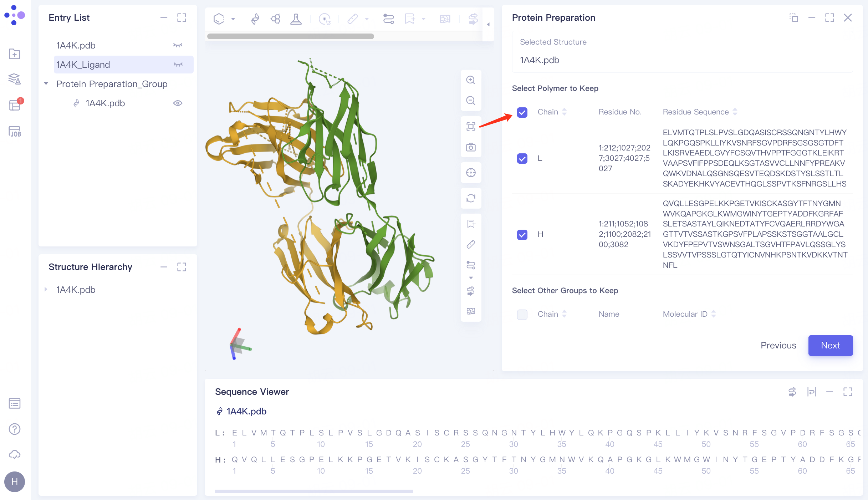868x500 pixels.
Task: Click the flask icon in top toolbar
Action: (296, 19)
